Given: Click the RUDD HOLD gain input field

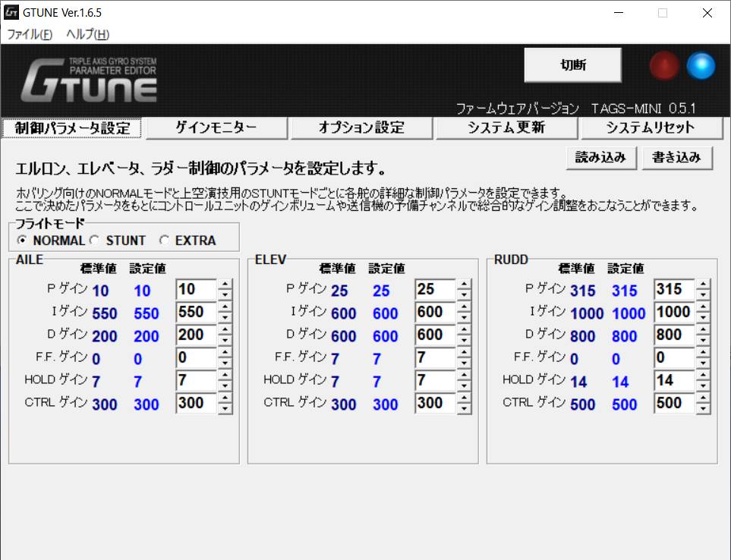Looking at the screenshot, I should [x=675, y=381].
